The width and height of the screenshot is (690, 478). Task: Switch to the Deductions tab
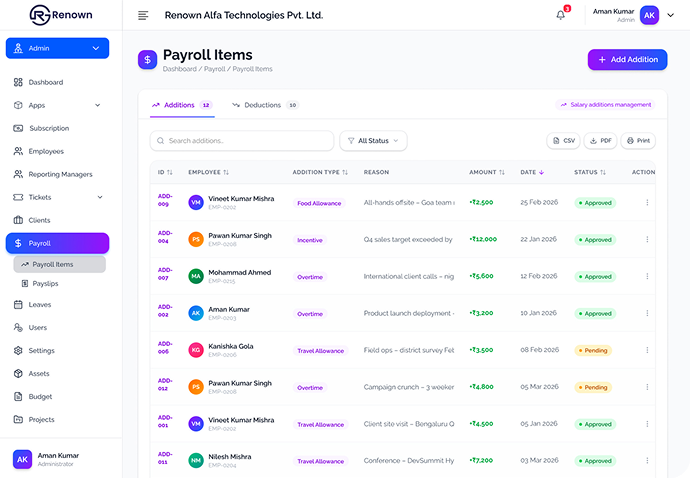click(x=264, y=104)
